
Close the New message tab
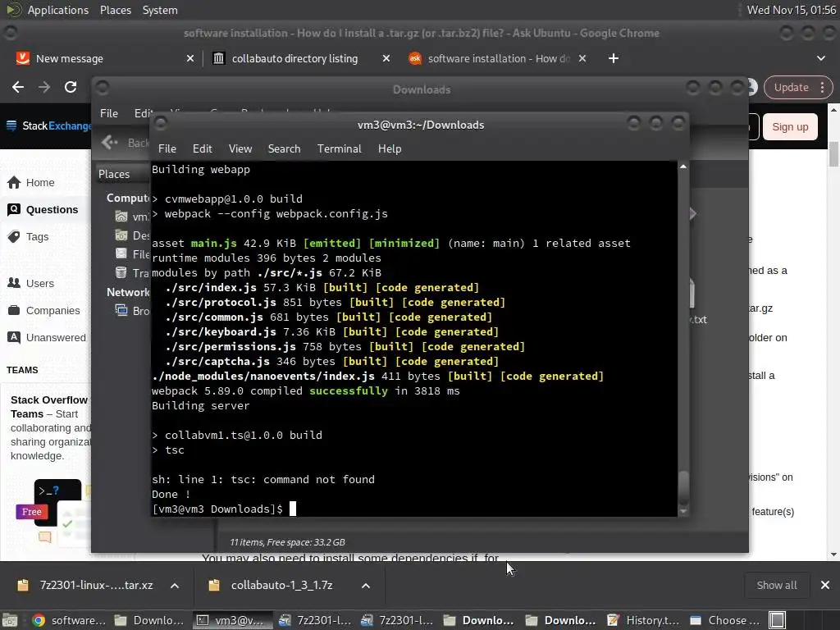tap(190, 58)
